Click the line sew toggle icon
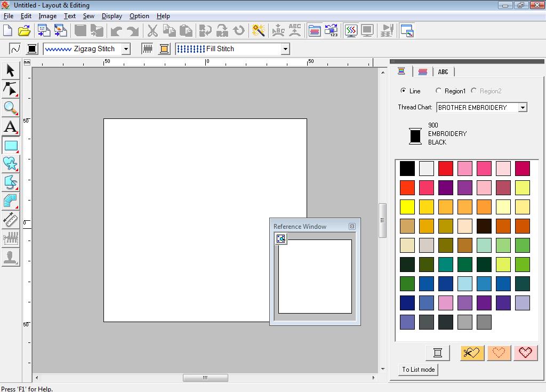The height and width of the screenshot is (392, 546). 15,49
